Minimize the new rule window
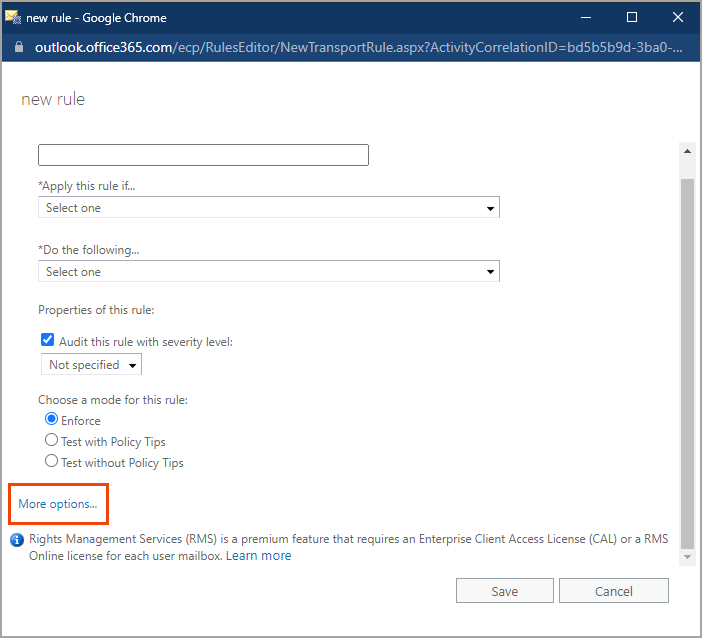The image size is (702, 638). pyautogui.click(x=586, y=17)
